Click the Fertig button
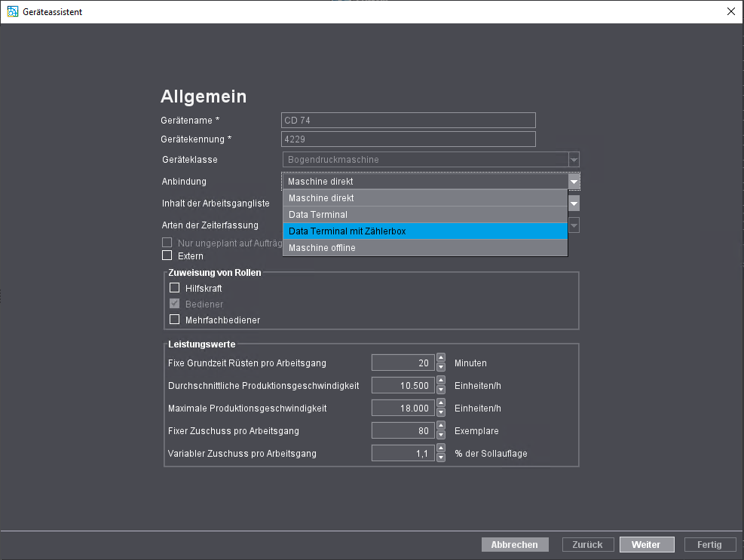Image resolution: width=744 pixels, height=560 pixels. click(710, 545)
